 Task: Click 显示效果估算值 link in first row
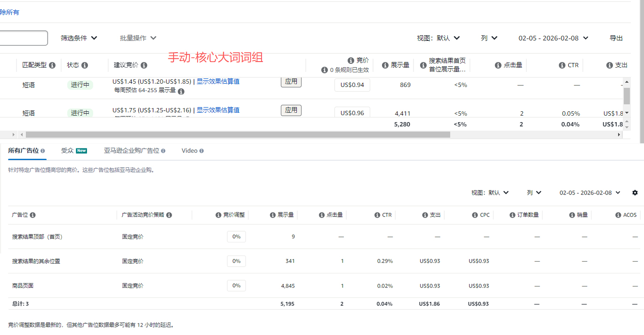[x=218, y=81]
